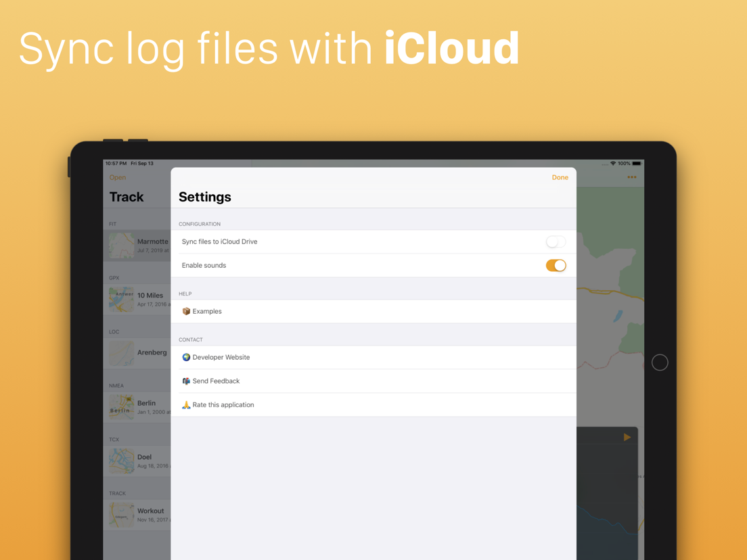Image resolution: width=747 pixels, height=560 pixels.
Task: Select the Doel TCX track
Action: click(x=137, y=461)
